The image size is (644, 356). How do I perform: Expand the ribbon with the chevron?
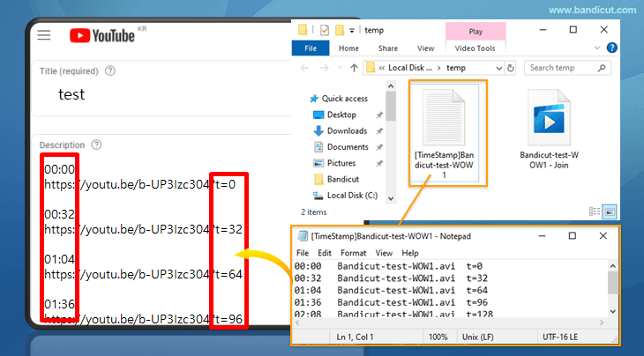[597, 48]
